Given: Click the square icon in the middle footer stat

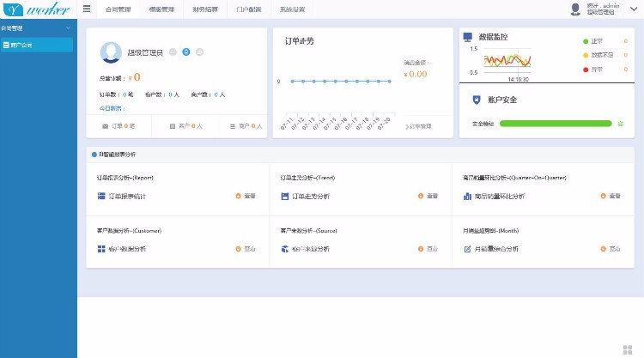Looking at the screenshot, I should tap(173, 126).
